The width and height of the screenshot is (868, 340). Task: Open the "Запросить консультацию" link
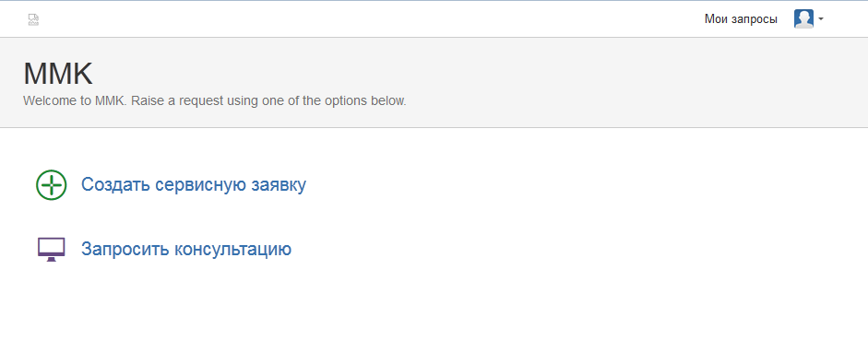tap(186, 250)
